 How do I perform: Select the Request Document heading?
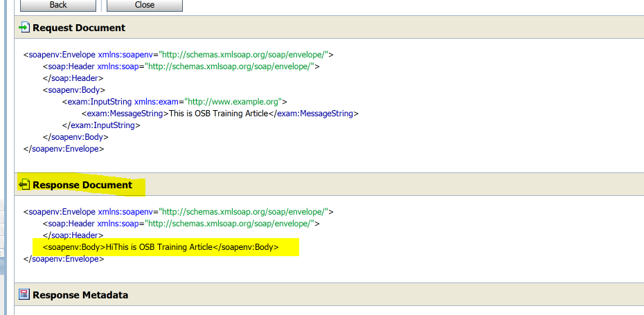tap(79, 28)
